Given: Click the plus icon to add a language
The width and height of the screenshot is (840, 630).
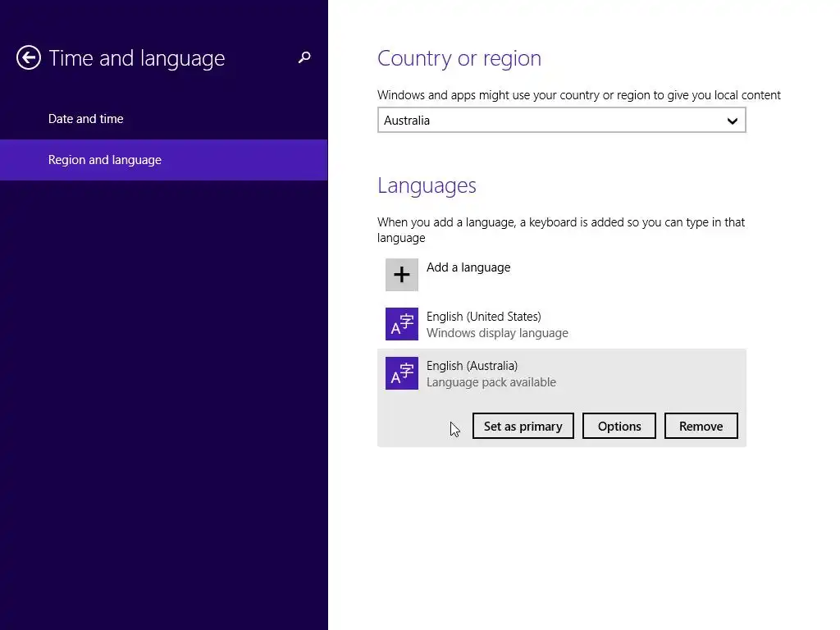Looking at the screenshot, I should point(402,275).
